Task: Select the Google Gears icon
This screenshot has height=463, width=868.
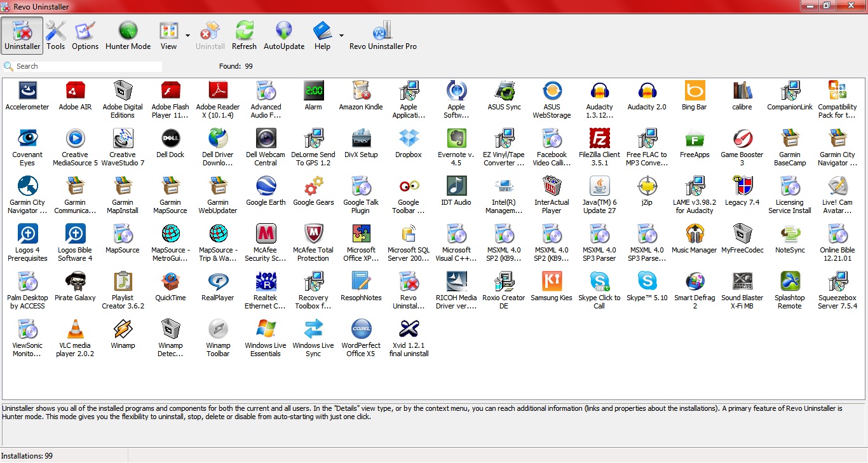Action: tap(313, 186)
